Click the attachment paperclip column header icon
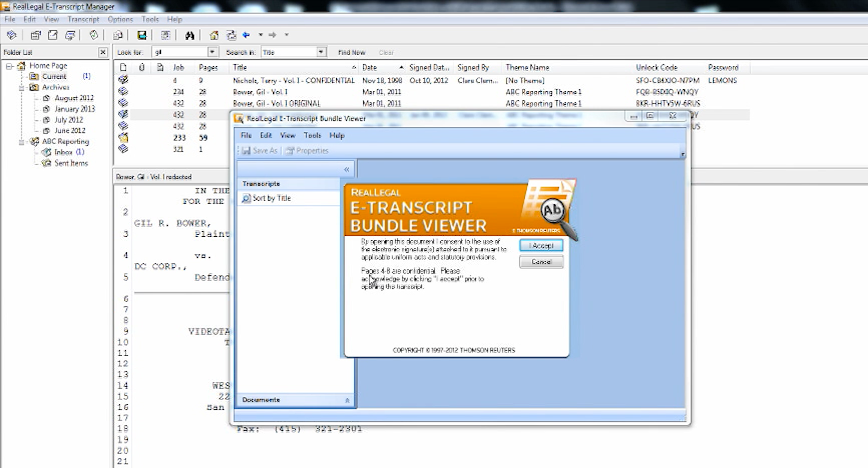This screenshot has width=868, height=468. (142, 67)
